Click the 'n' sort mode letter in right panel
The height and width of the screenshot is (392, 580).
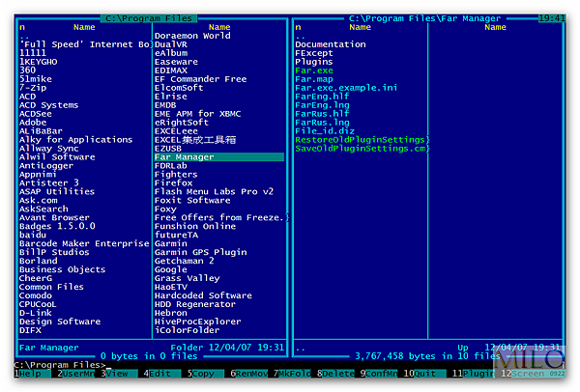point(298,27)
